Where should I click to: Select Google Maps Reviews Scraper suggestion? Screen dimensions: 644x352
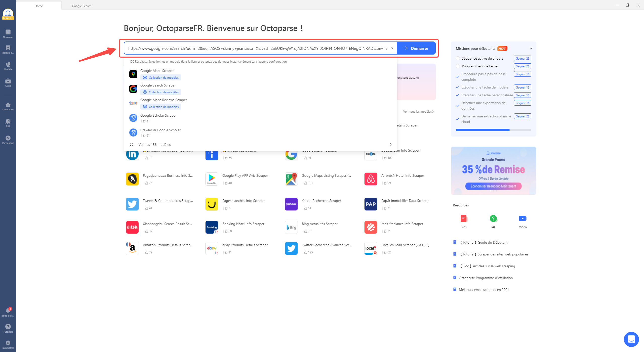tap(261, 103)
